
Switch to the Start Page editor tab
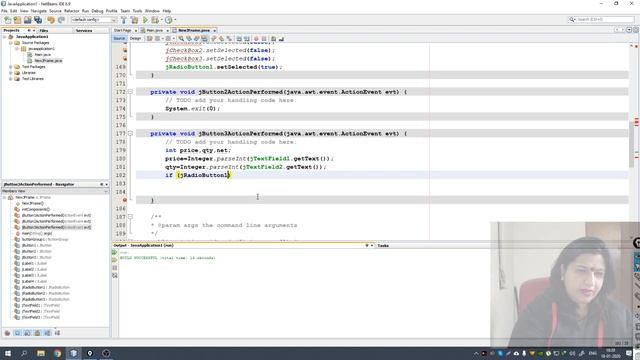pos(122,30)
